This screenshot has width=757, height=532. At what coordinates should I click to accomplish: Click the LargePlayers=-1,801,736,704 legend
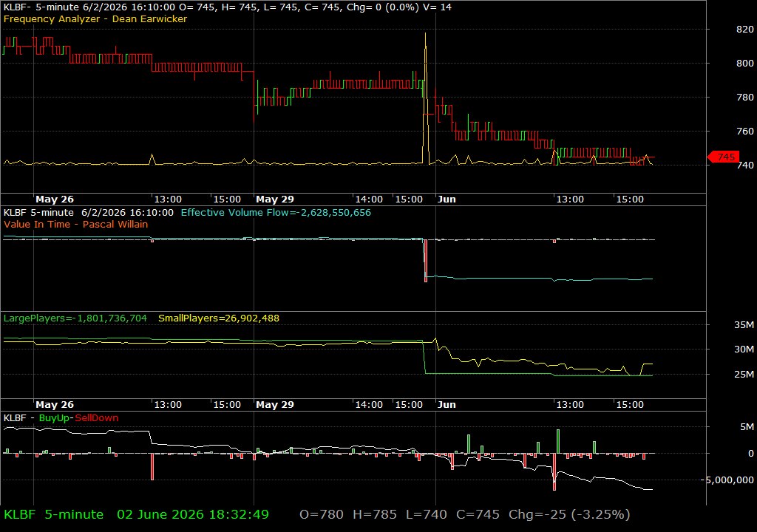click(x=75, y=318)
